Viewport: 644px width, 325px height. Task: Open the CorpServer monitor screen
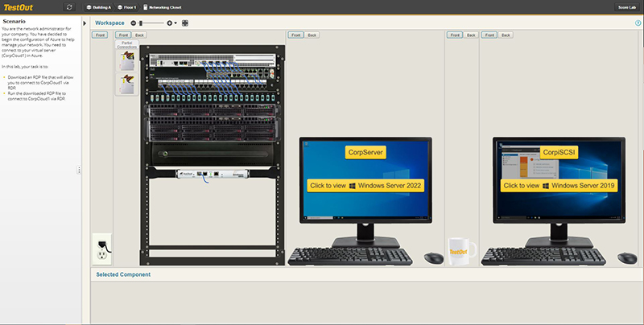(365, 180)
